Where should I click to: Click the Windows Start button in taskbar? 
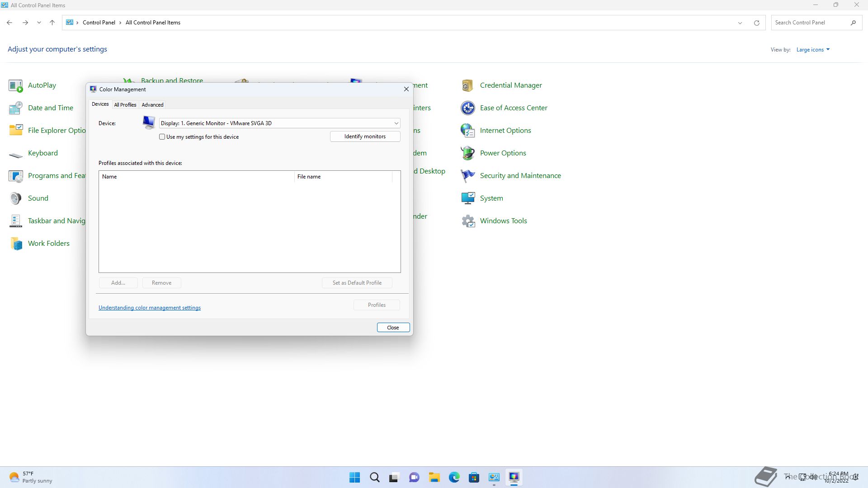355,477
